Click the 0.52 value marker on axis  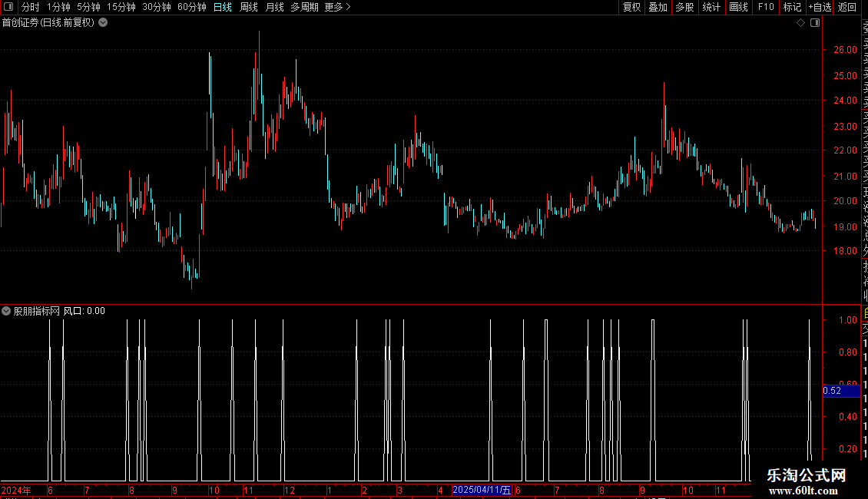(x=841, y=391)
